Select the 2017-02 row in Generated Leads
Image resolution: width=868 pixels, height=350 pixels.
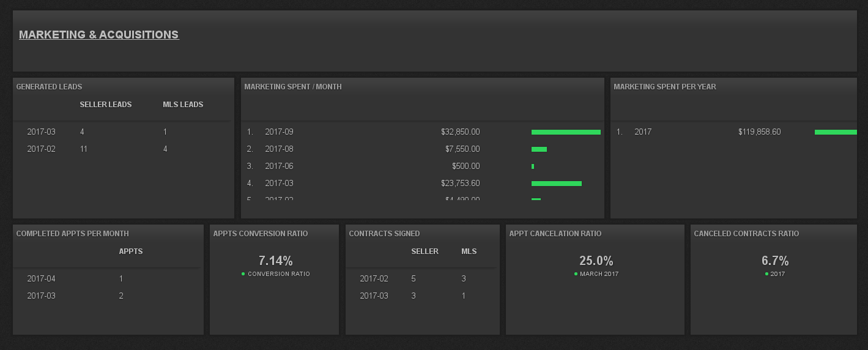(x=41, y=149)
